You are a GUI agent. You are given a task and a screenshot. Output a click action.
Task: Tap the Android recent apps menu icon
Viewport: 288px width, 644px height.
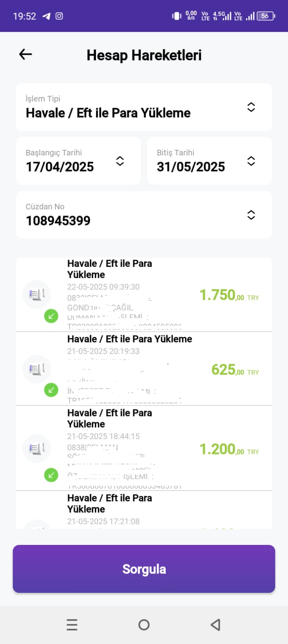point(72,625)
